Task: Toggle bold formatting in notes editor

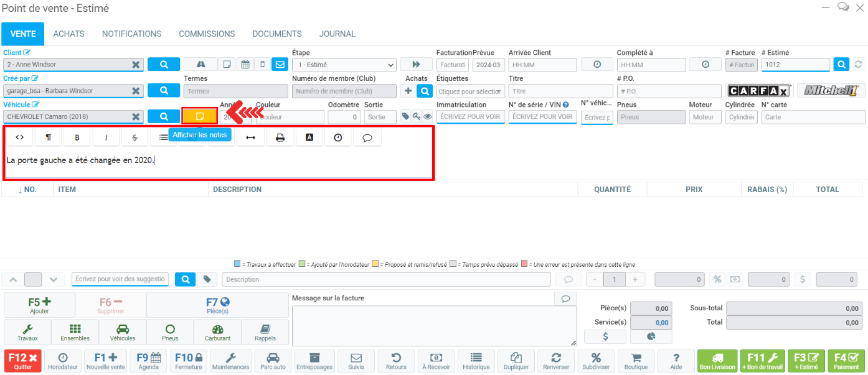Action: coord(77,138)
